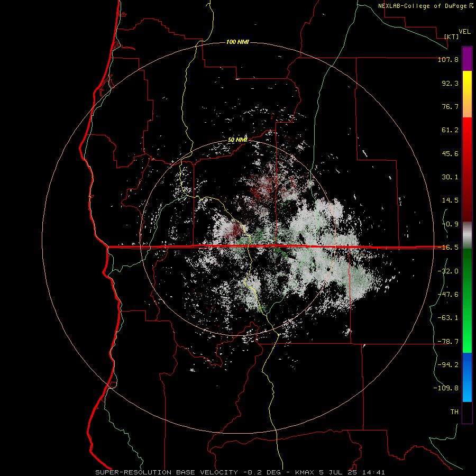
Task: Click the TH label in legend
Action: tap(454, 412)
